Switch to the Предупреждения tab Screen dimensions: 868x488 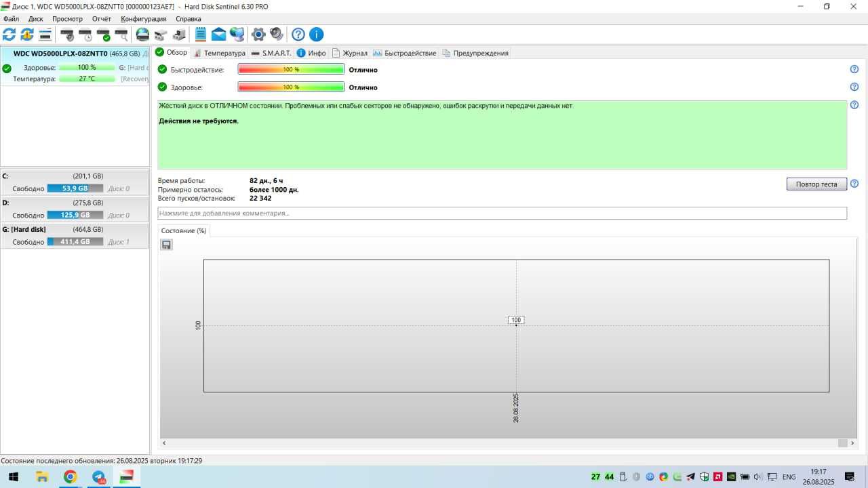click(475, 53)
